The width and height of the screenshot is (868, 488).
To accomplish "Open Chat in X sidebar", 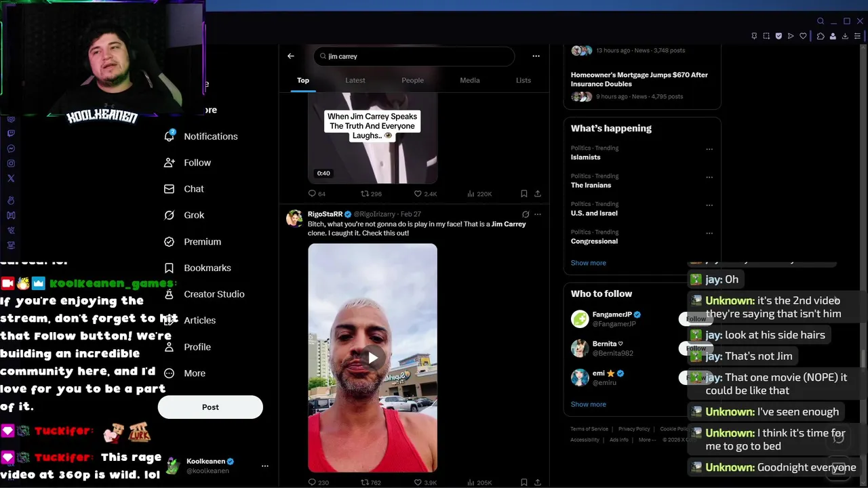I will pos(184,189).
